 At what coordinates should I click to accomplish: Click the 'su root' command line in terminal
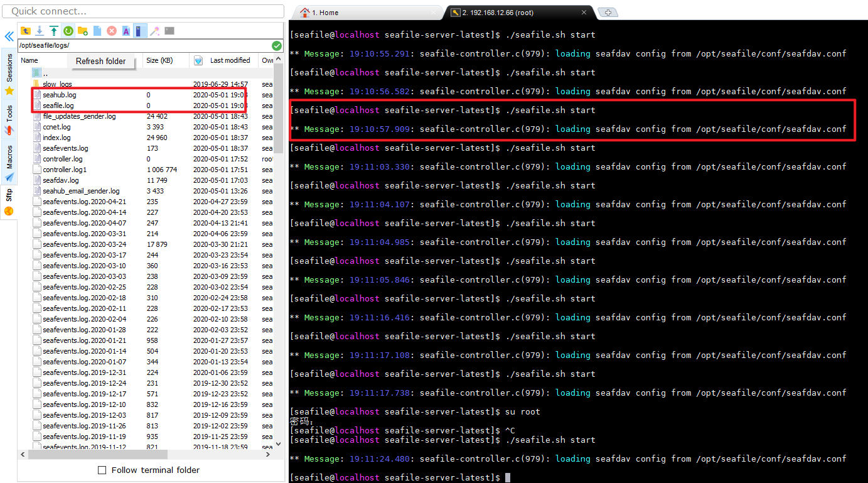(415, 411)
